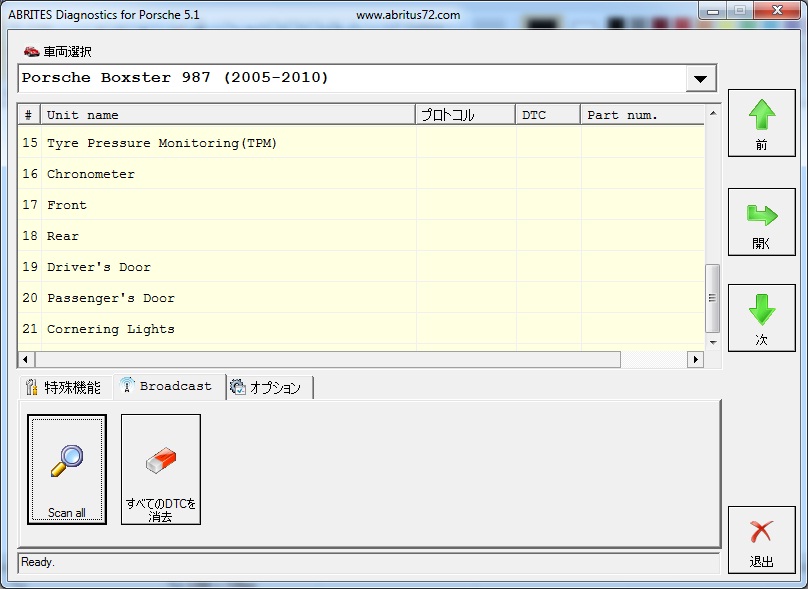Viewport: 808px width, 589px height.
Task: Select the Tyre Pressure Monitoring(TPM) row
Action: tap(361, 143)
